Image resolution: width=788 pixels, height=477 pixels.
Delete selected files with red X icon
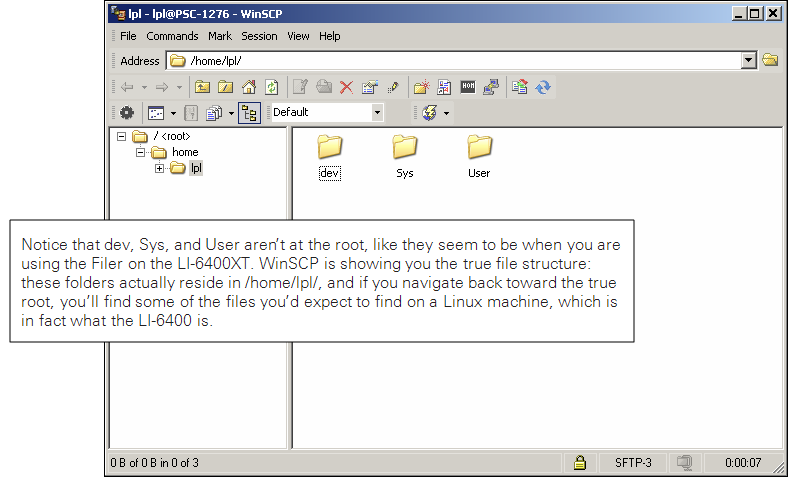click(346, 87)
